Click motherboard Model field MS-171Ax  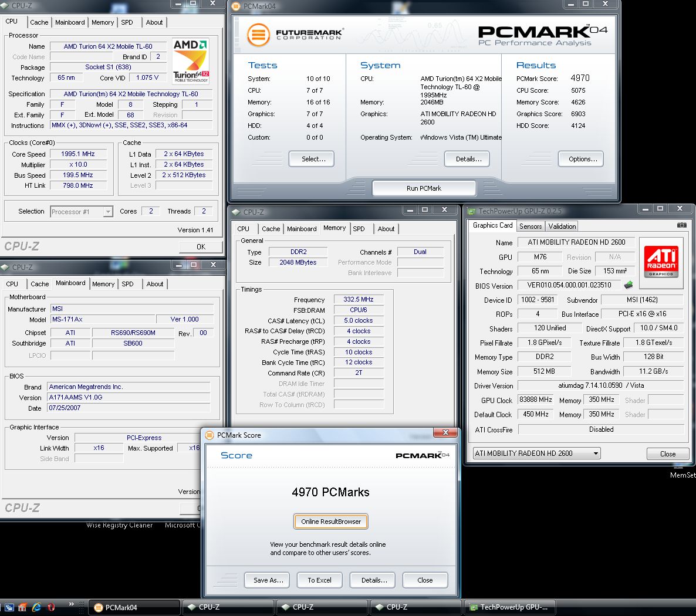[103, 320]
